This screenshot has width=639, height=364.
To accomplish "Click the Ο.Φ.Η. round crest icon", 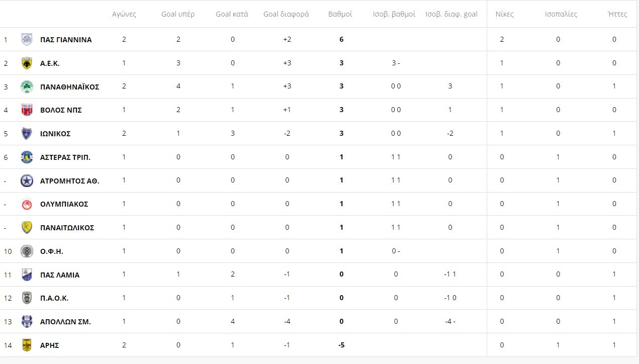I will tap(27, 251).
